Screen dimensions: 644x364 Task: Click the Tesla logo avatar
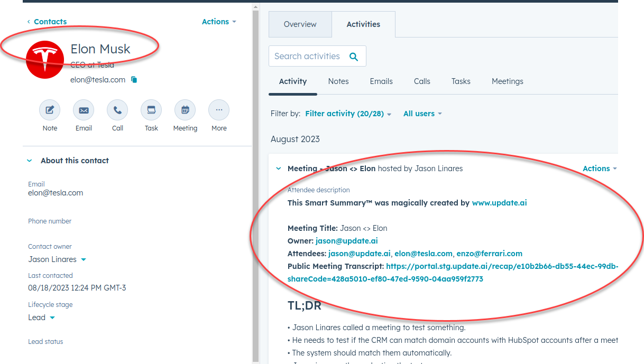(x=45, y=60)
